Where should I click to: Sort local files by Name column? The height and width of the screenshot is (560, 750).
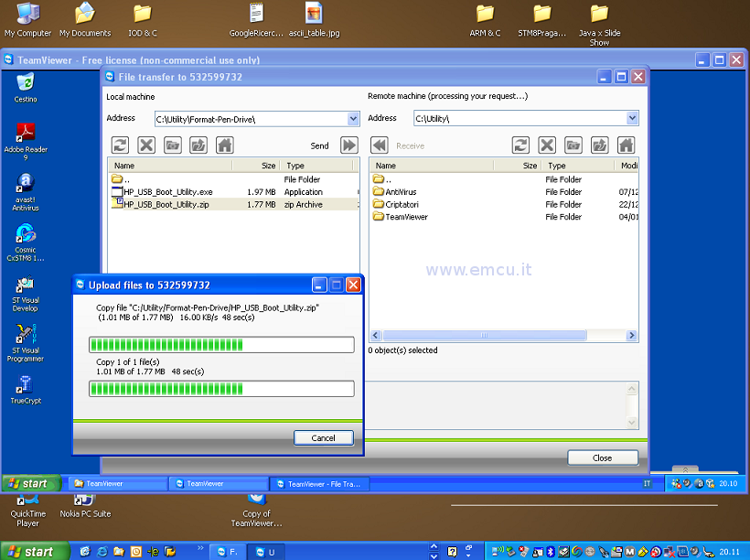171,166
